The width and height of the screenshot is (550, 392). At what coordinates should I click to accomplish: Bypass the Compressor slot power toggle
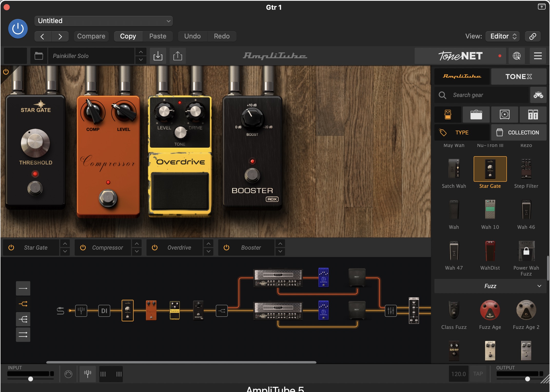[83, 248]
